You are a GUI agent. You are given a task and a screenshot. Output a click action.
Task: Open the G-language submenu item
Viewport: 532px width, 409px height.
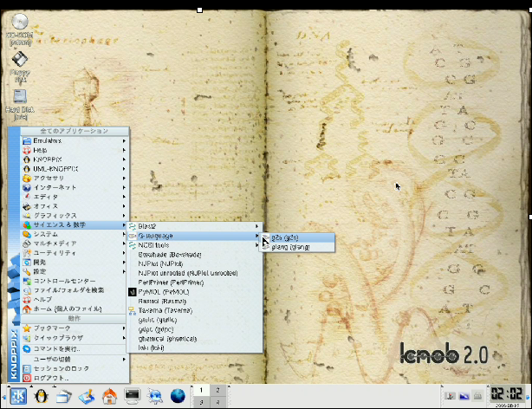point(194,236)
